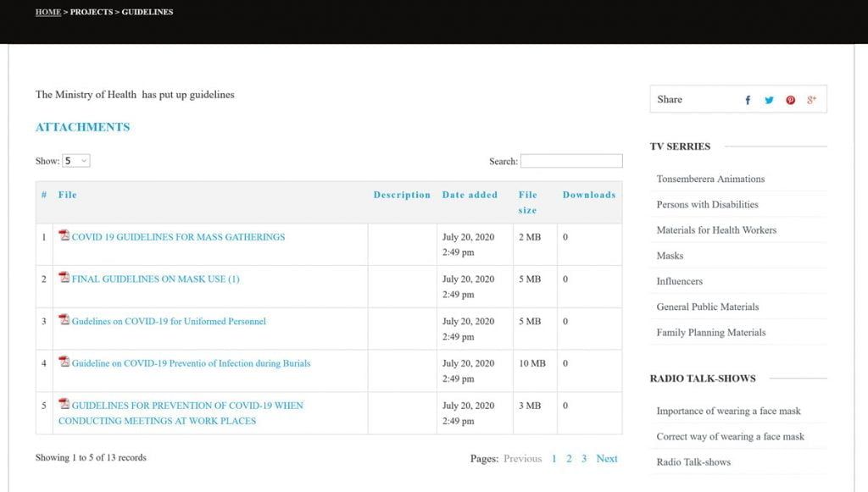Go to page 1 of attachments
Viewport: 868px width, 492px height.
(554, 458)
